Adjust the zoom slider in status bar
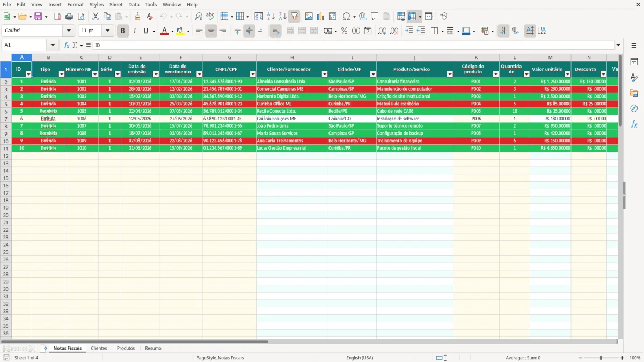The width and height of the screenshot is (644, 362). point(601,358)
